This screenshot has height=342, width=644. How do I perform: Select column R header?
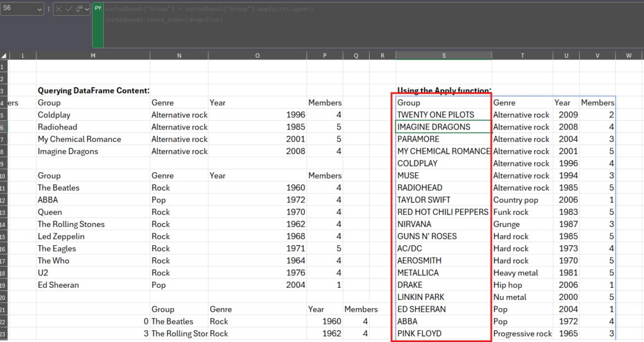click(x=382, y=55)
